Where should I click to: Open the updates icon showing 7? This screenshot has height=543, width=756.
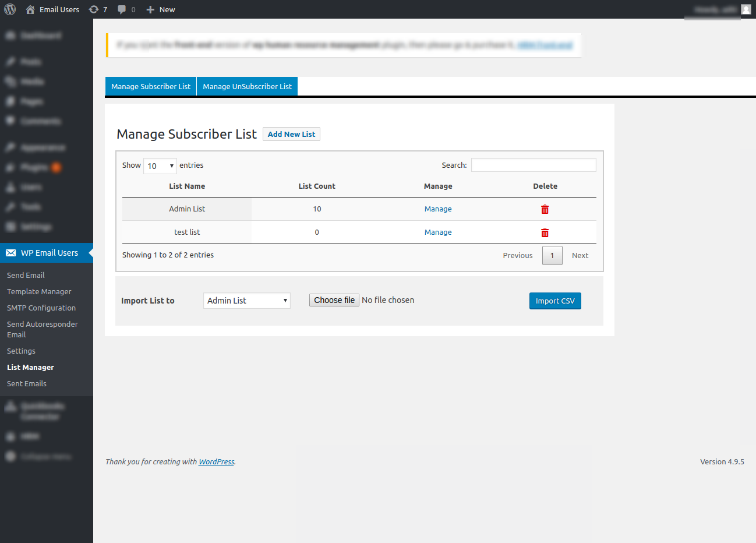[x=94, y=9]
